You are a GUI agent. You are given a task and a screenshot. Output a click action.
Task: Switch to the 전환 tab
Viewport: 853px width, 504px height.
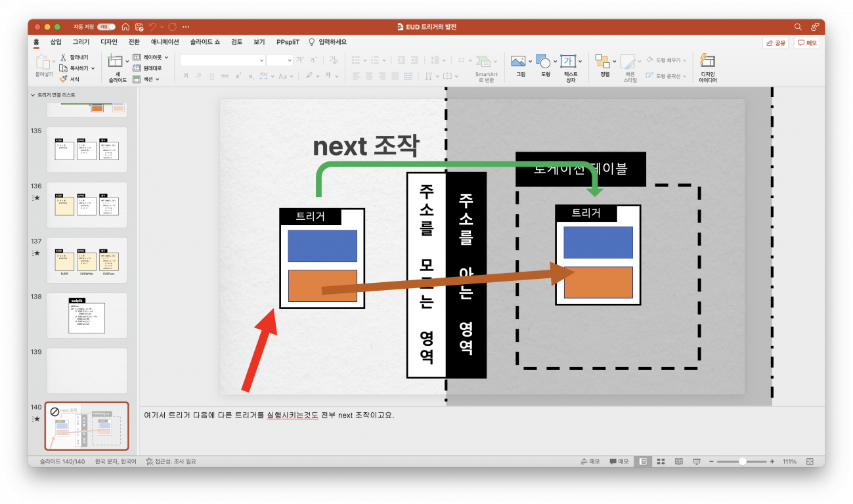point(134,42)
